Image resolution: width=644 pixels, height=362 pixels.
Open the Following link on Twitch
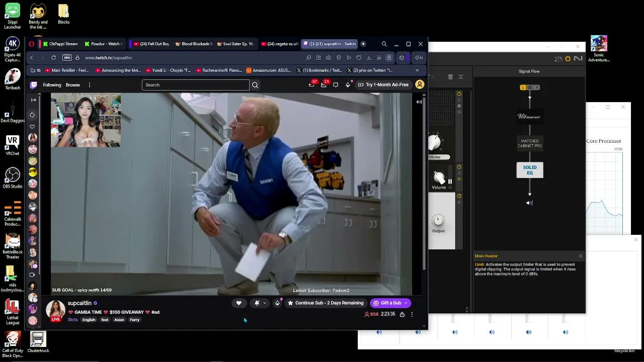tap(52, 85)
